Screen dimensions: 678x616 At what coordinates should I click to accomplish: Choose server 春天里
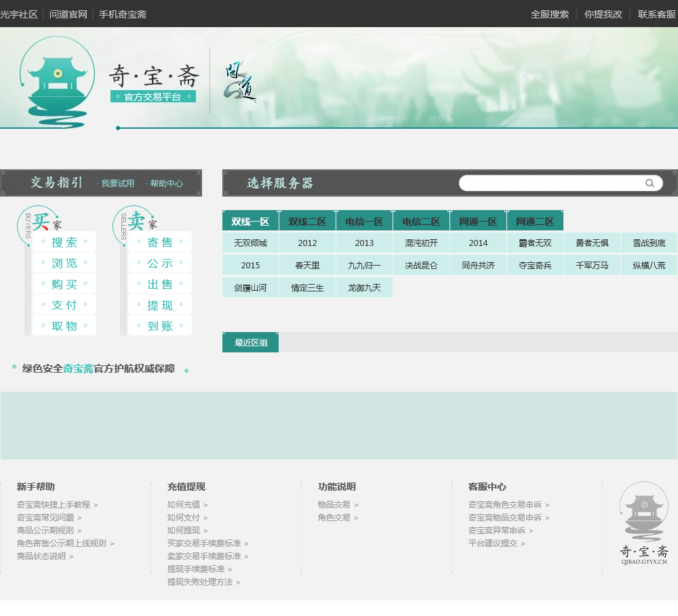point(307,266)
